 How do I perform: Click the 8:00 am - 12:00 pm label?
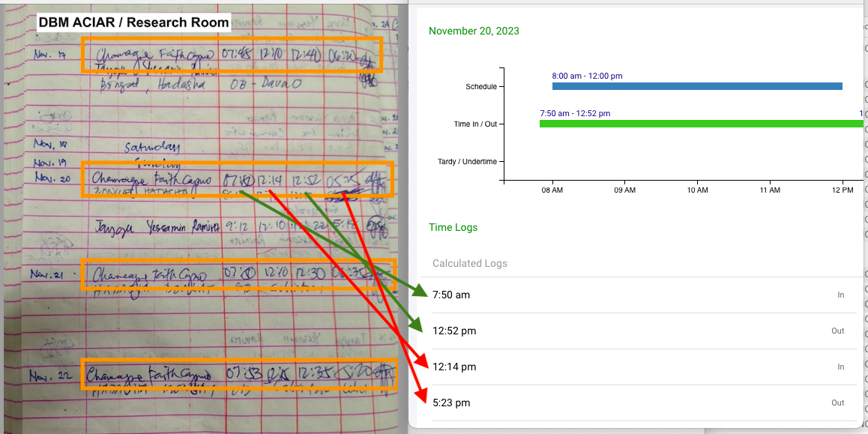[x=587, y=76]
